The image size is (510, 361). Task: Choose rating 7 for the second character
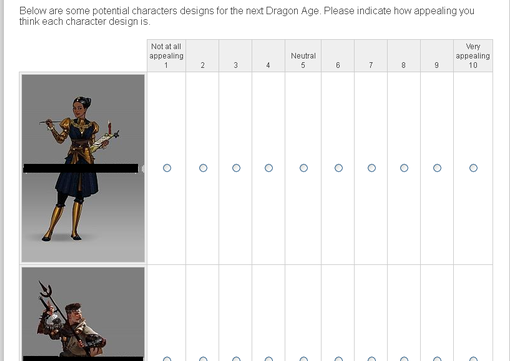(x=371, y=359)
